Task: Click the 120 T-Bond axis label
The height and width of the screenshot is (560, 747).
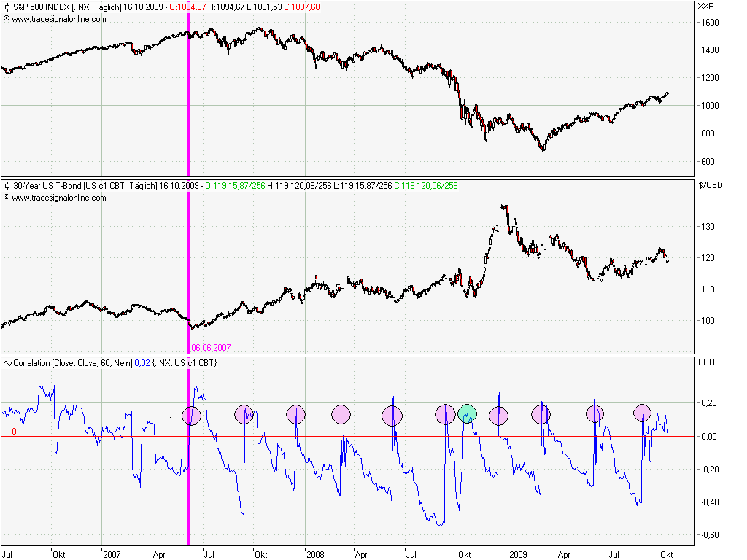Action: (708, 258)
